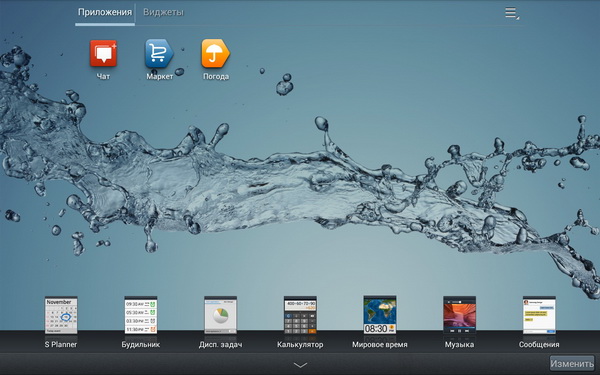
Task: Click the Погода label text
Action: pos(216,77)
